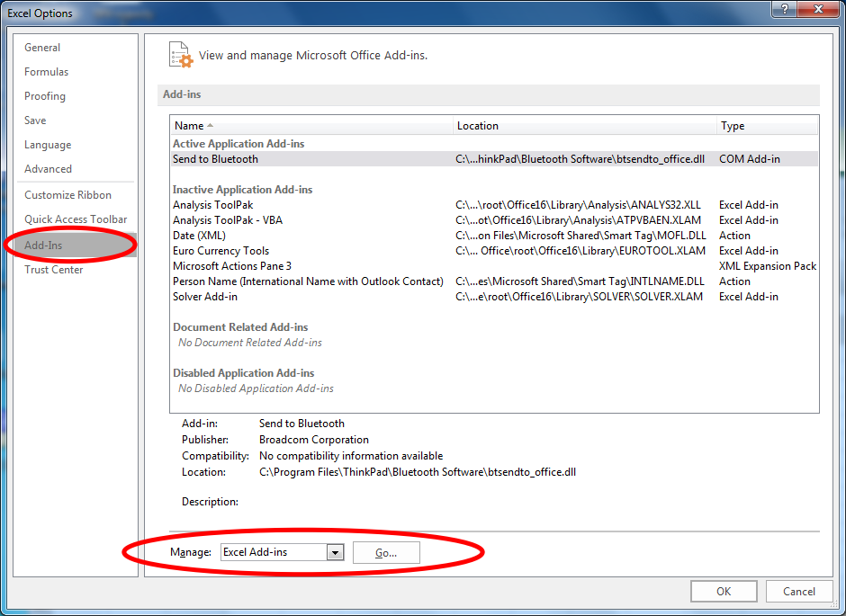Image resolution: width=846 pixels, height=616 pixels.
Task: Click the Go... button
Action: point(386,553)
